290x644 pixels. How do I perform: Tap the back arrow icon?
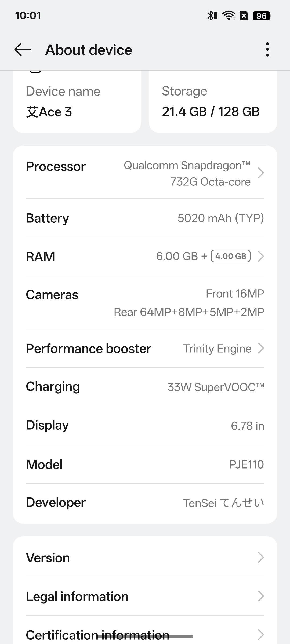coord(23,50)
